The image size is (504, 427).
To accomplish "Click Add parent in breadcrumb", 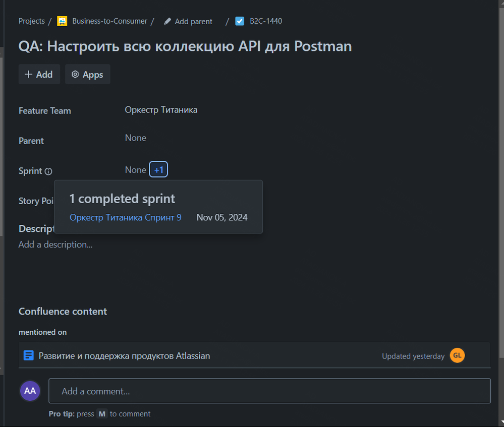I will pyautogui.click(x=194, y=22).
